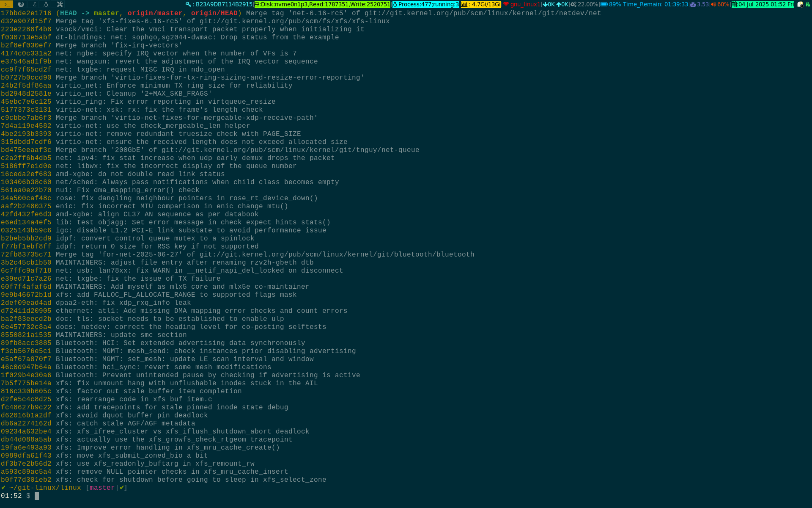Click the upload speed arrow indicator
The image size is (812, 508).
click(562, 4)
